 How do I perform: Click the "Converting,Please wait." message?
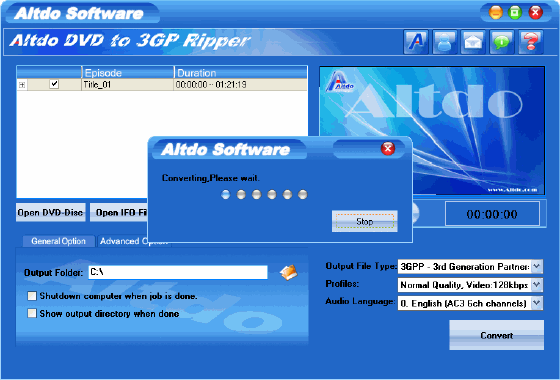pos(211,178)
